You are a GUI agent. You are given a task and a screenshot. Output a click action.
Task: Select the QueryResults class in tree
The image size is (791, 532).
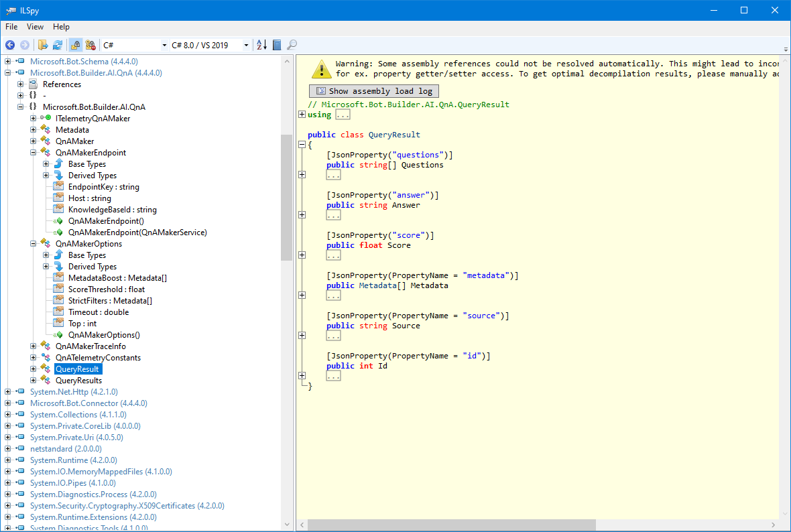[78, 381]
